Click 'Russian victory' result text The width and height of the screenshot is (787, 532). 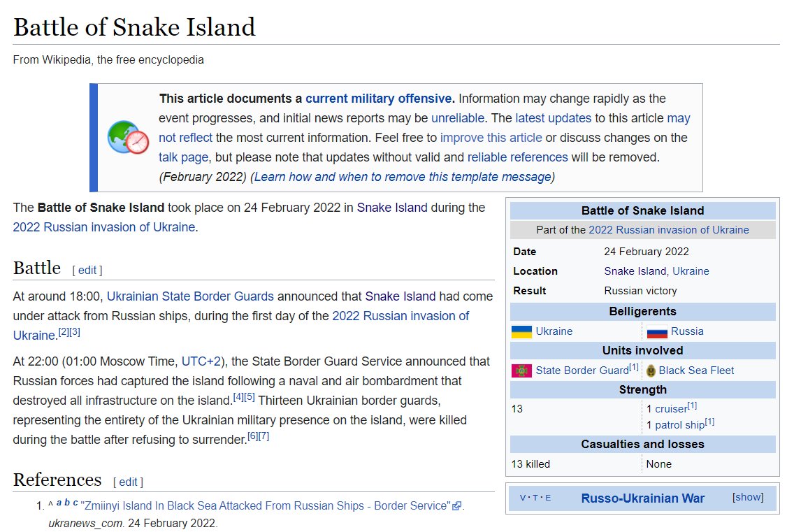640,291
